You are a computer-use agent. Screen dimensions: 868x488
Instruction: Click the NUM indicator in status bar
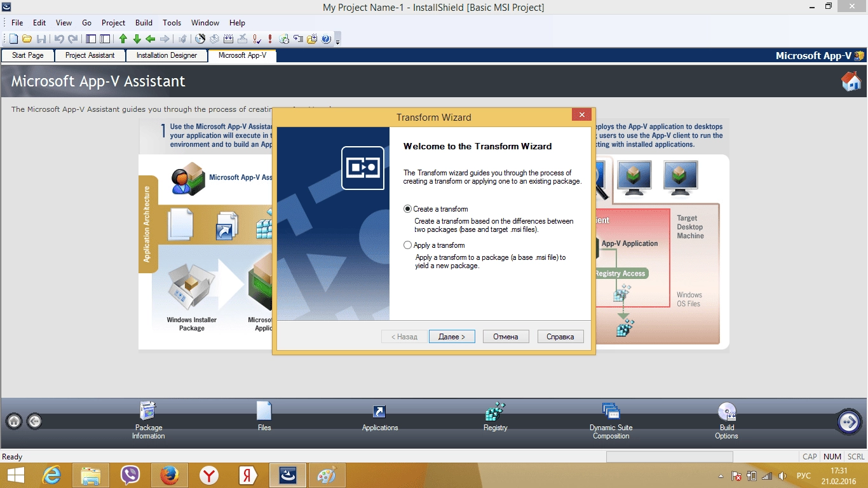(832, 457)
